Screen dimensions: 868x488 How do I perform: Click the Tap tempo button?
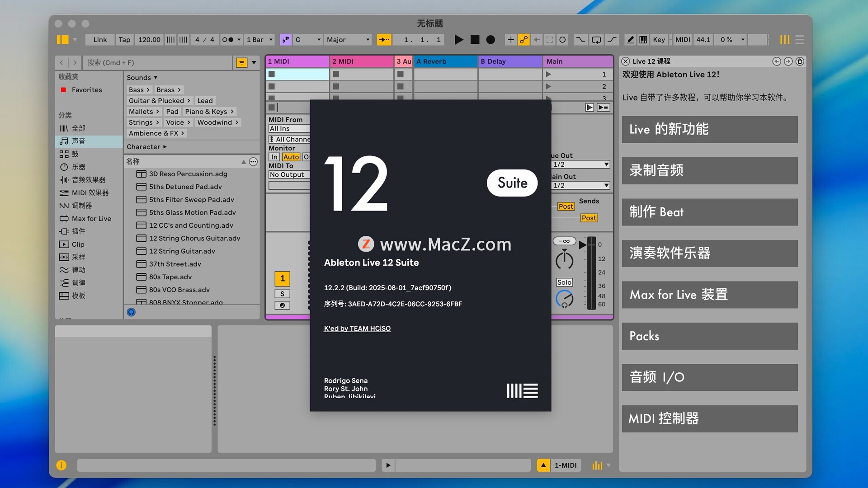click(x=124, y=40)
